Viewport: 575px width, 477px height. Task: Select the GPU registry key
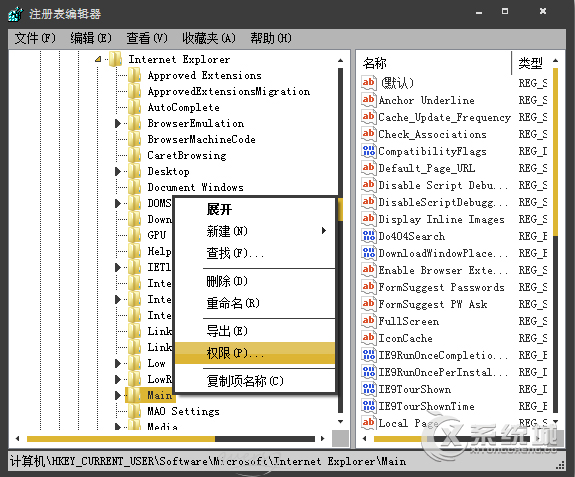click(x=157, y=235)
